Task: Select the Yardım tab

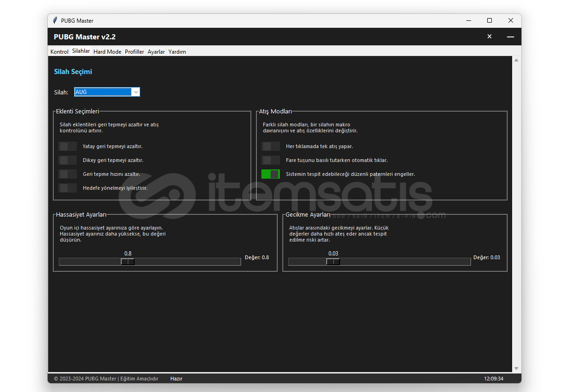Action: pyautogui.click(x=177, y=52)
